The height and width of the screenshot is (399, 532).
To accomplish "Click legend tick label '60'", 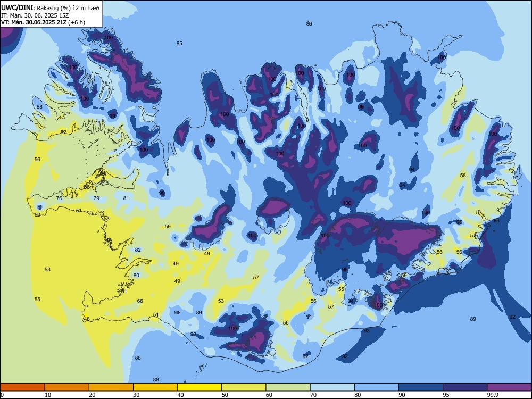I will point(269,395).
